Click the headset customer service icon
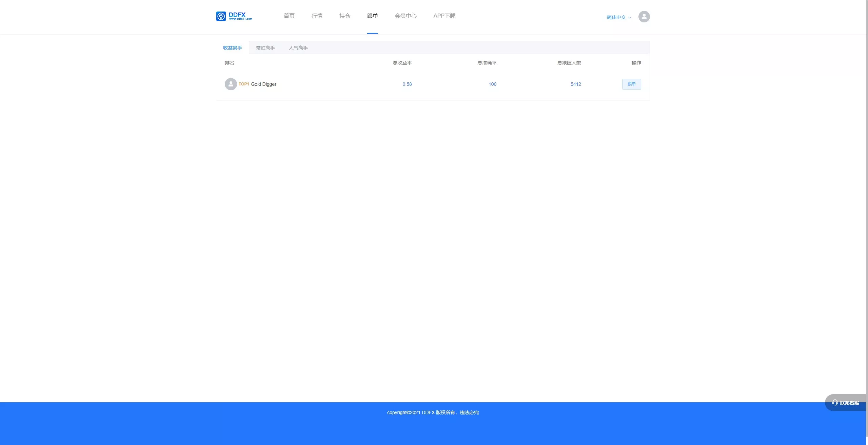The height and width of the screenshot is (445, 868). (835, 403)
